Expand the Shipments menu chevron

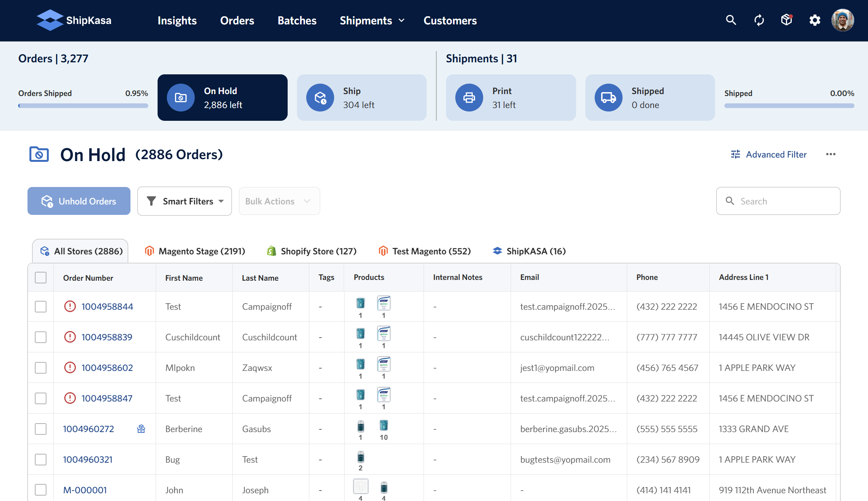(x=401, y=21)
